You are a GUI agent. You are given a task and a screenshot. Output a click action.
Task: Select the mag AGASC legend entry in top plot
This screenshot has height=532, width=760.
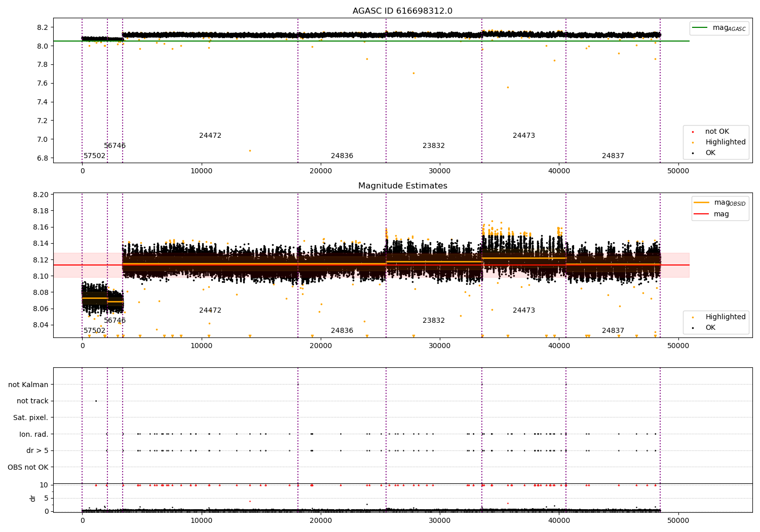[x=719, y=28]
